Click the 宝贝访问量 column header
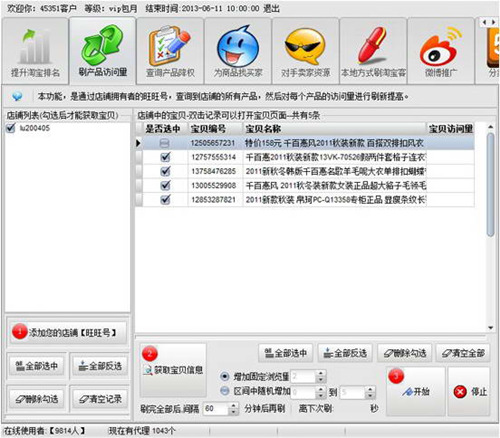The image size is (500, 438). tap(450, 129)
